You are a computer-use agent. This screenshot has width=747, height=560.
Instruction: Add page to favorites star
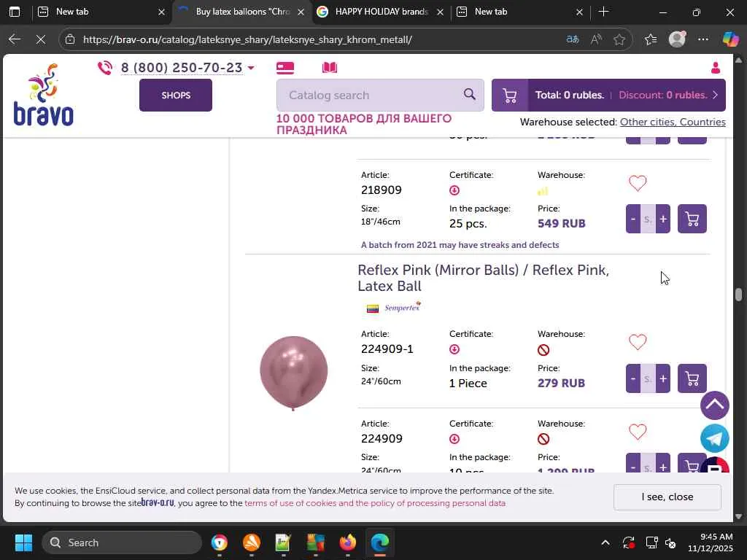pos(619,39)
